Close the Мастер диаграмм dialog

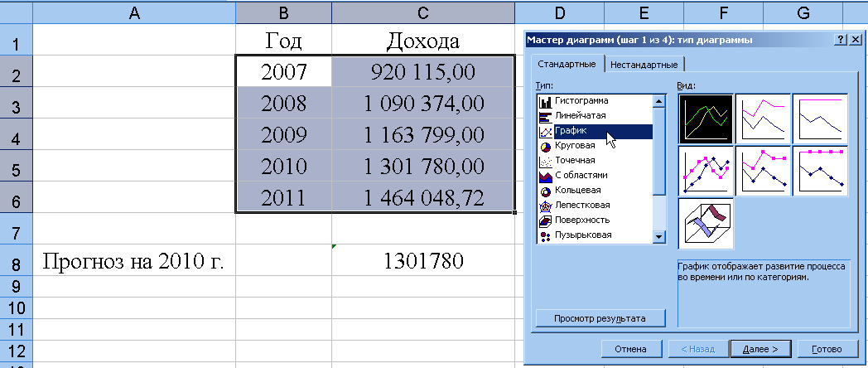point(856,39)
